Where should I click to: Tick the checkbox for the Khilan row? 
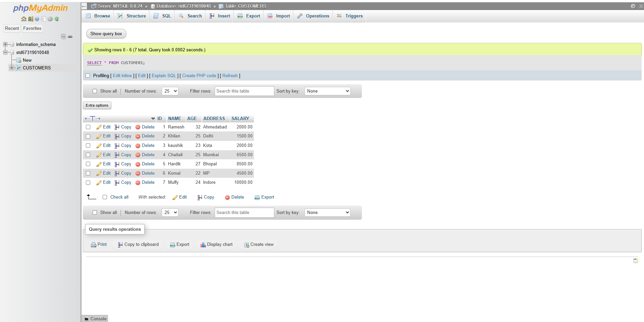coord(88,136)
